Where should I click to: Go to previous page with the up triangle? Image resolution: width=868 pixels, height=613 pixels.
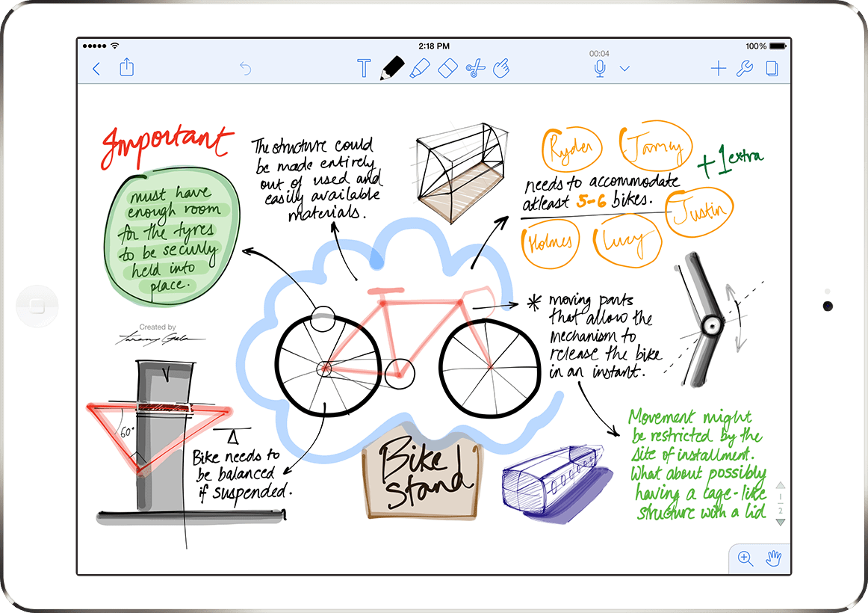point(781,486)
